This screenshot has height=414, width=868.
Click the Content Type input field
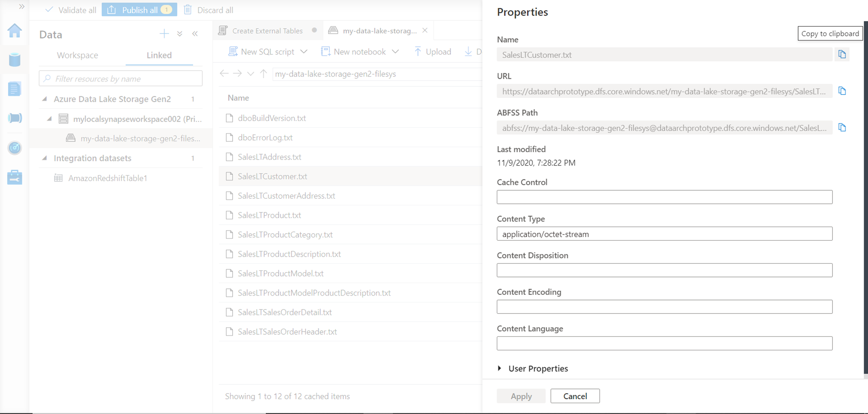click(x=664, y=234)
